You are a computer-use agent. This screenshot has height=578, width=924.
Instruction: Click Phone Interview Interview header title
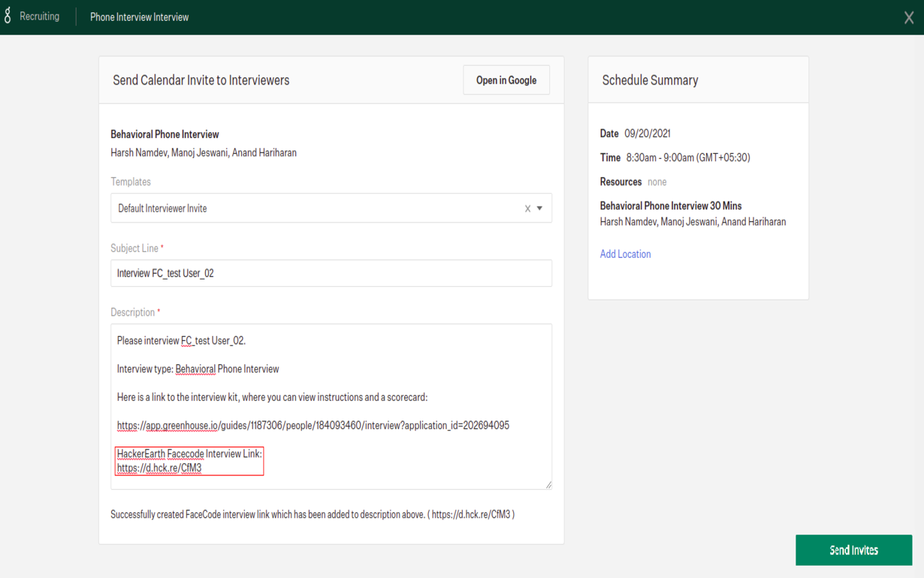click(x=139, y=17)
